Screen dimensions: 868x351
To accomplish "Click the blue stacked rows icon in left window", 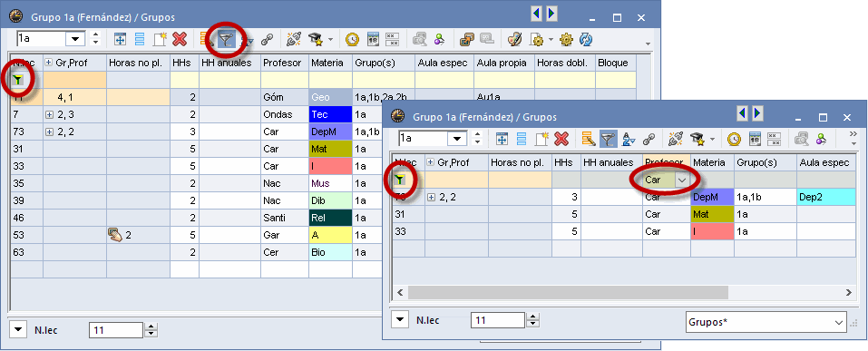I will click(x=140, y=39).
